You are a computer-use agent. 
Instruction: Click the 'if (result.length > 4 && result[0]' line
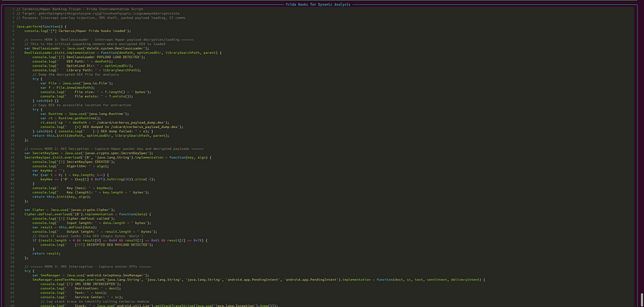pos(120,240)
